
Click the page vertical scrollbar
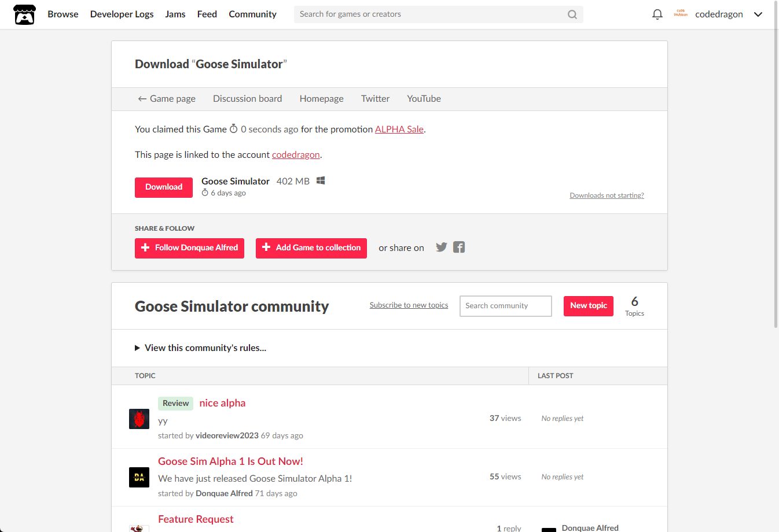click(776, 165)
